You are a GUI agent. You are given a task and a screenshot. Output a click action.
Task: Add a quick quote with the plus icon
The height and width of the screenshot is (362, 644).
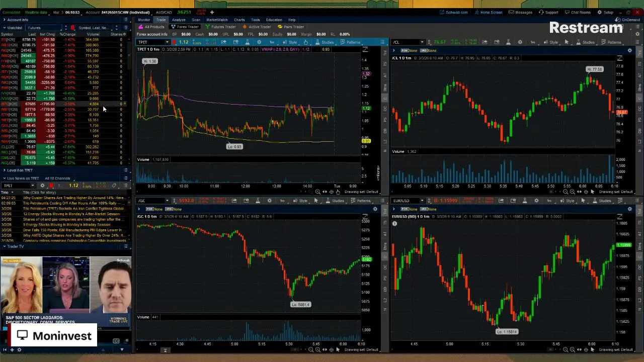[x=212, y=12]
